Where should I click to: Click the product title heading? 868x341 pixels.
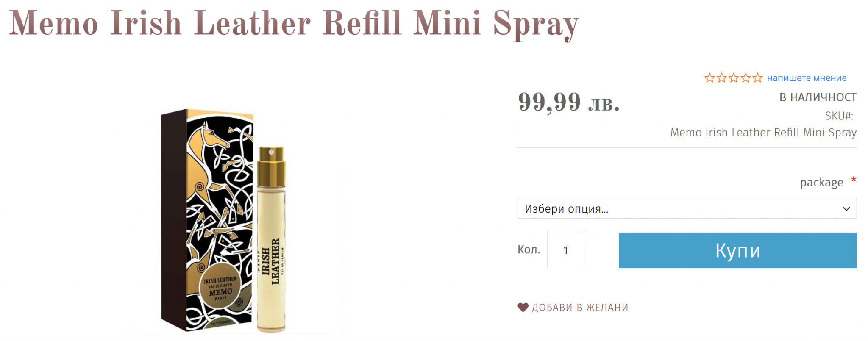[x=294, y=24]
